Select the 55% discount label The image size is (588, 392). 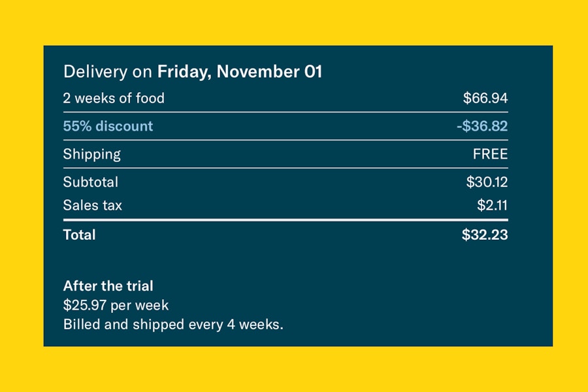pos(108,126)
